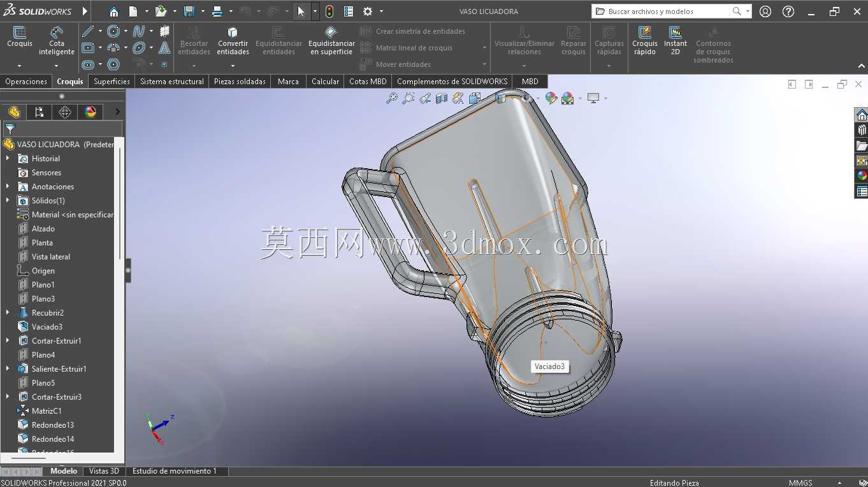Toggle Croquis rápido mode

click(x=645, y=41)
